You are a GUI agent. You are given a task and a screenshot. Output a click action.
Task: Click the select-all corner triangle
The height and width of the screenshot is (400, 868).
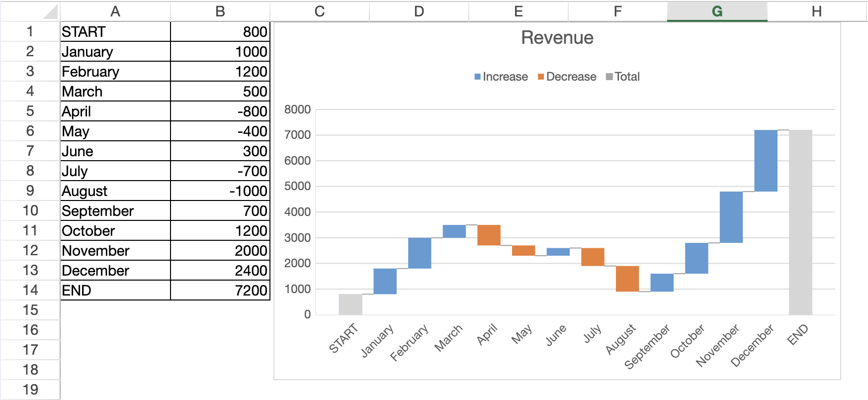[51, 12]
